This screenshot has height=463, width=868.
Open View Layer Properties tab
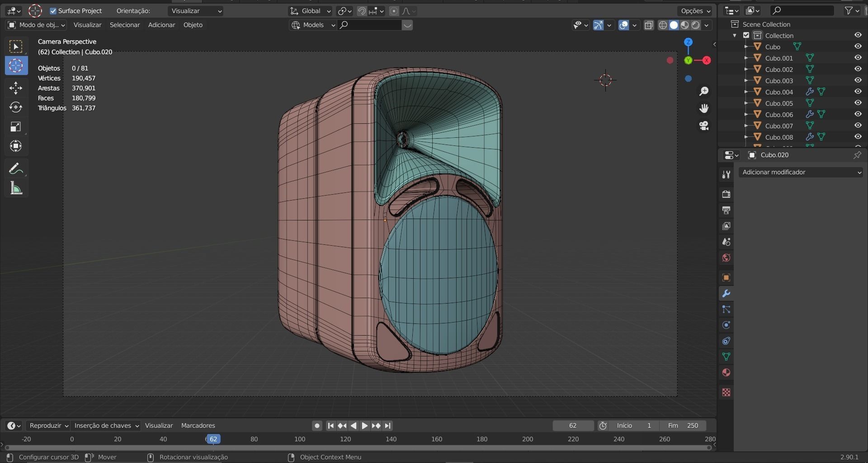[x=726, y=226]
